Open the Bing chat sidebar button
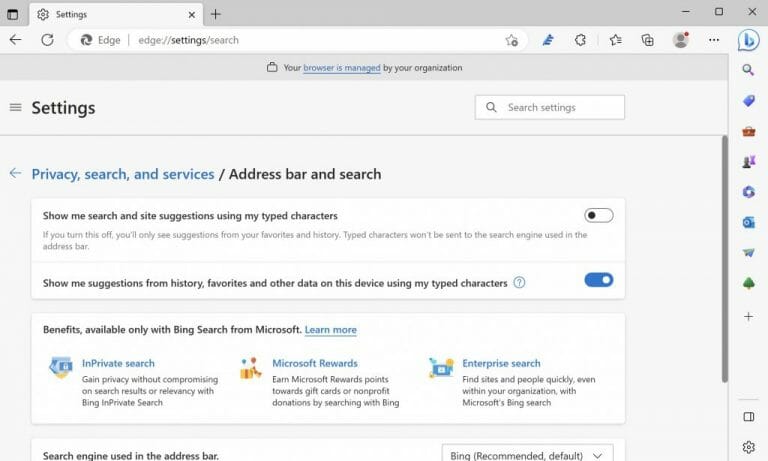The width and height of the screenshot is (768, 461). (x=749, y=40)
